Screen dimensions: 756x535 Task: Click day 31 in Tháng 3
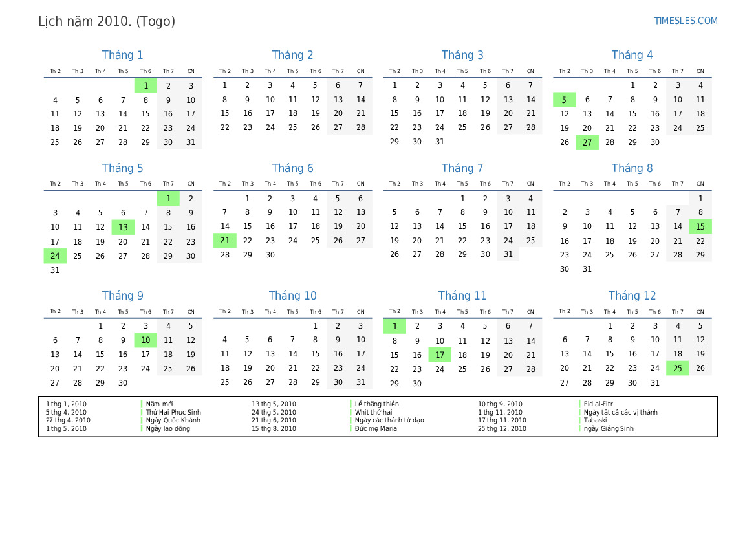tap(440, 141)
